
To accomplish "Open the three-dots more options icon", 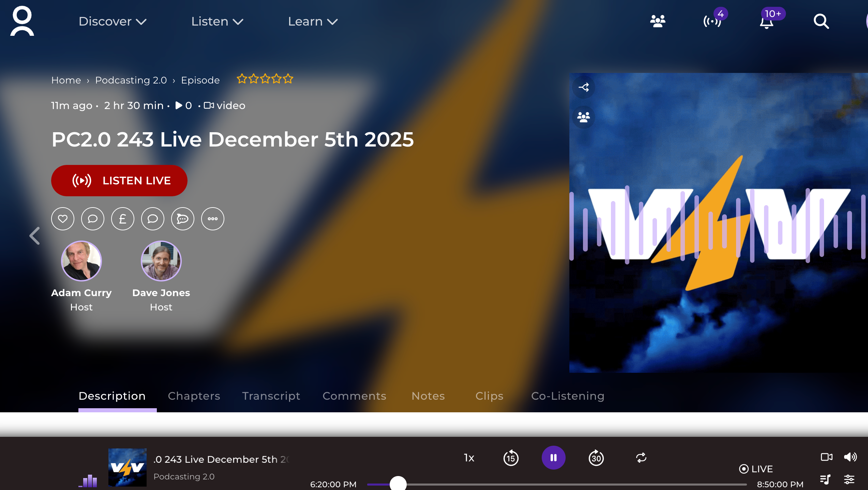I will 213,219.
